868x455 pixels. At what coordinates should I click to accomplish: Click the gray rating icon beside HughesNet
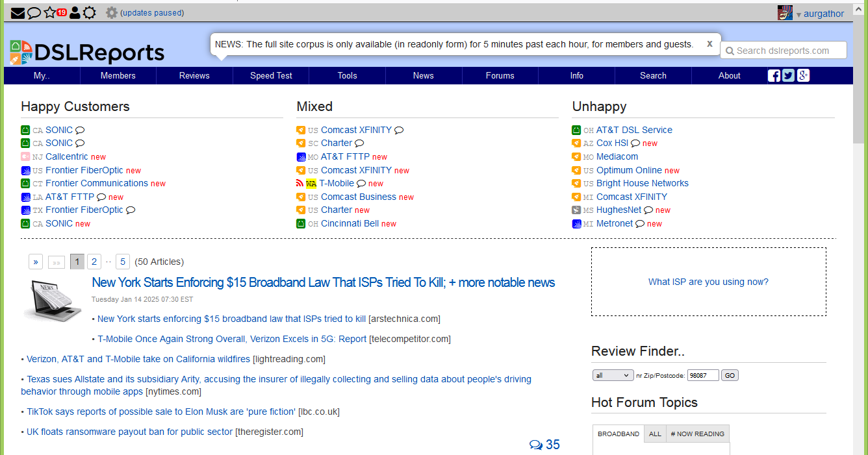(x=576, y=210)
